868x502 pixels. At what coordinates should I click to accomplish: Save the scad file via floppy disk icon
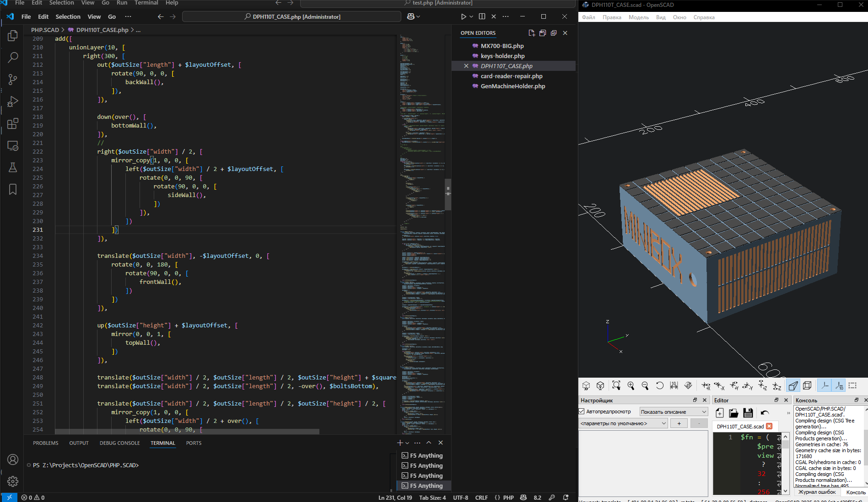(x=748, y=413)
